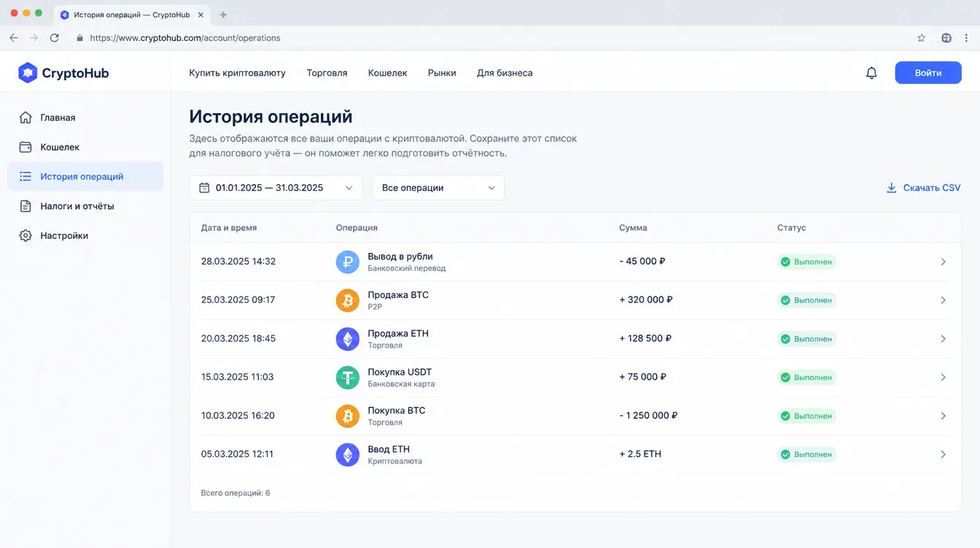The width and height of the screenshot is (980, 548).
Task: Click Скачать CSV link
Action: pos(932,188)
